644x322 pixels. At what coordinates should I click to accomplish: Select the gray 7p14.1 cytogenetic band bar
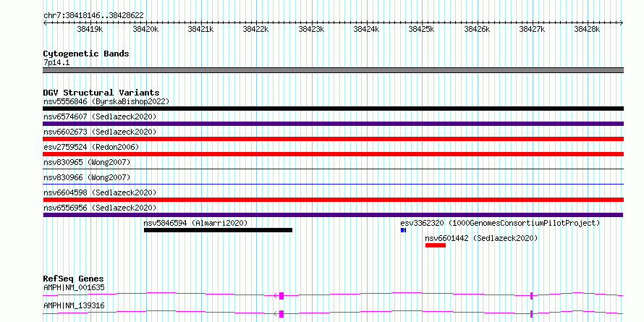[333, 70]
